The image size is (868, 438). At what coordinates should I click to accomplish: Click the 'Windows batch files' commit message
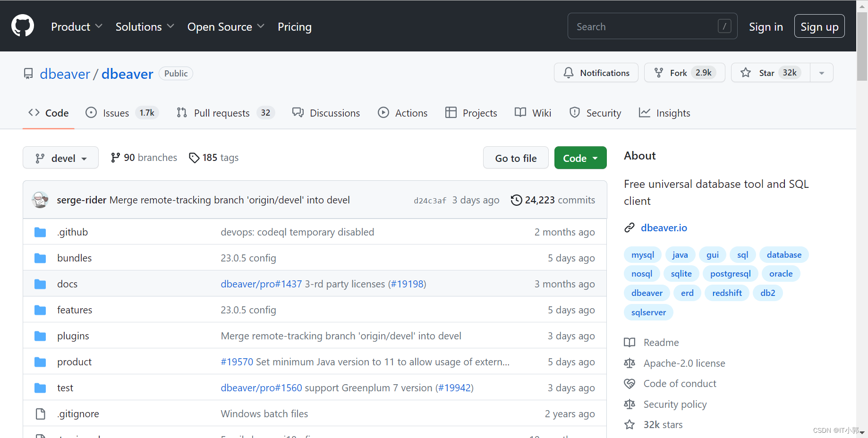pos(264,414)
